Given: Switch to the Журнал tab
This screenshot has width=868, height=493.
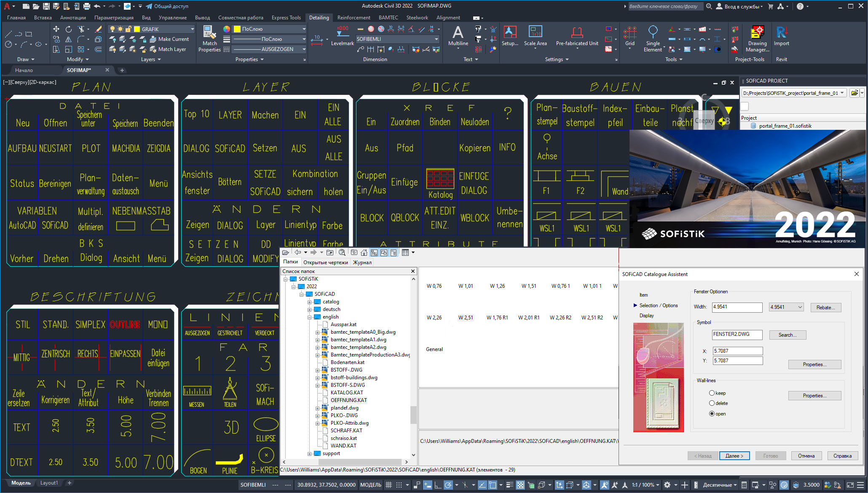Looking at the screenshot, I should pos(362,263).
